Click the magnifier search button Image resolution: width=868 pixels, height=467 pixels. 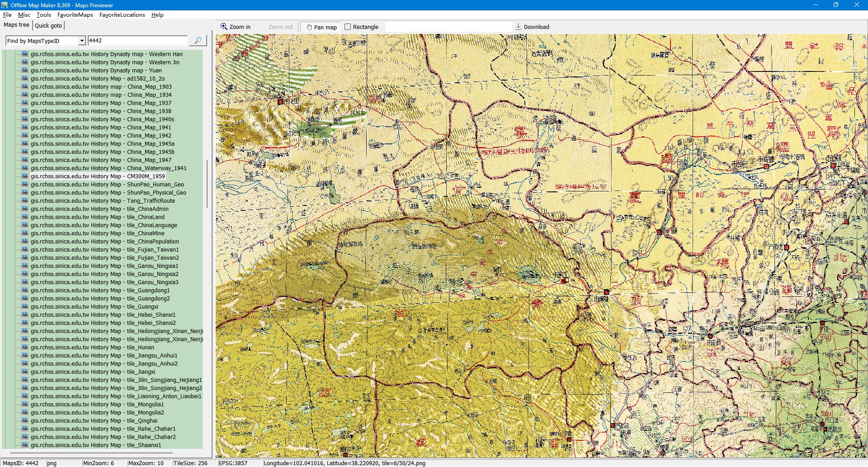point(198,41)
